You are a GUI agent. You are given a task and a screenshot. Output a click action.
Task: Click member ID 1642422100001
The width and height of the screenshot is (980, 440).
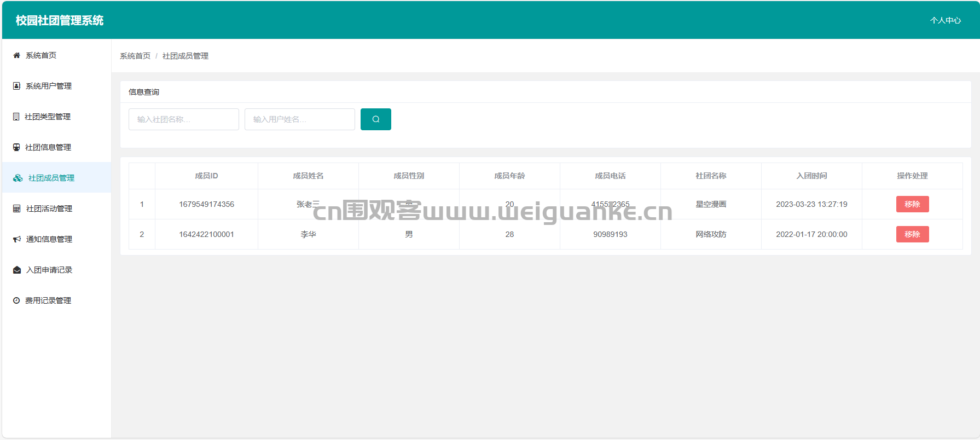point(206,234)
